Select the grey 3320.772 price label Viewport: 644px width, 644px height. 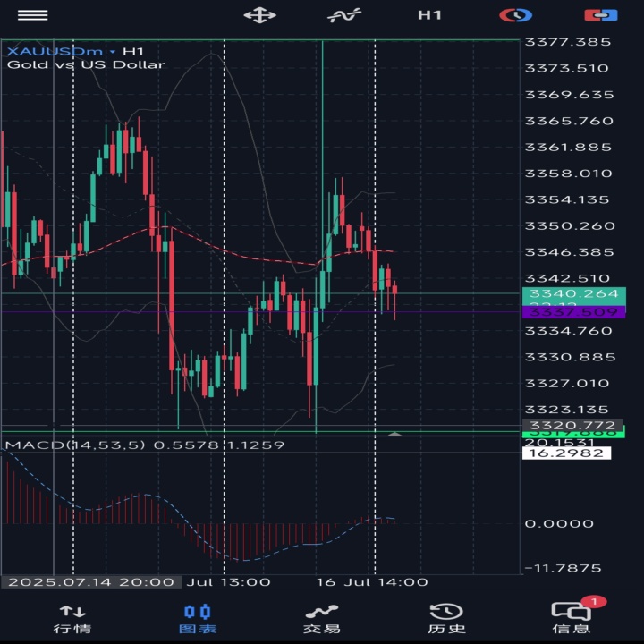pyautogui.click(x=572, y=425)
